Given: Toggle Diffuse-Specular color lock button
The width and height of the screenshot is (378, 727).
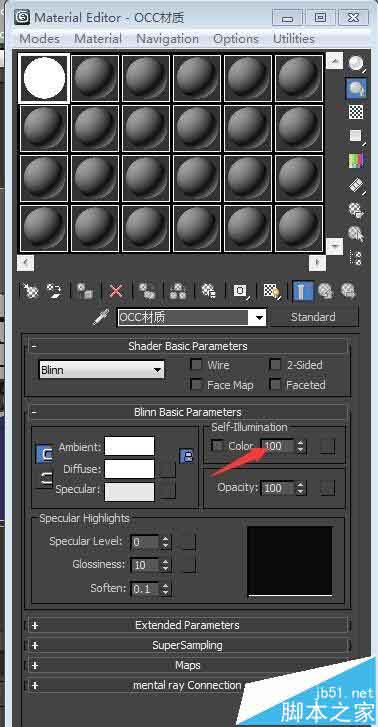Looking at the screenshot, I should [45, 478].
